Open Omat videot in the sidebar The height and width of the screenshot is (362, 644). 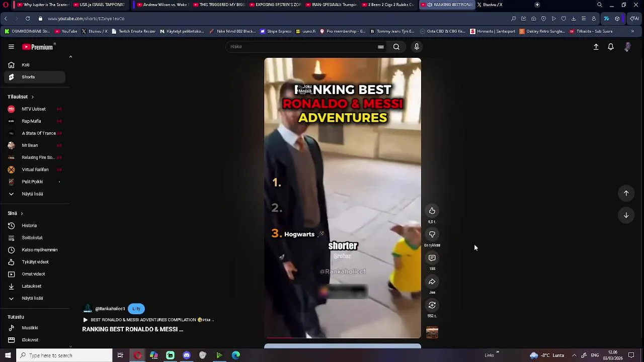(35, 274)
